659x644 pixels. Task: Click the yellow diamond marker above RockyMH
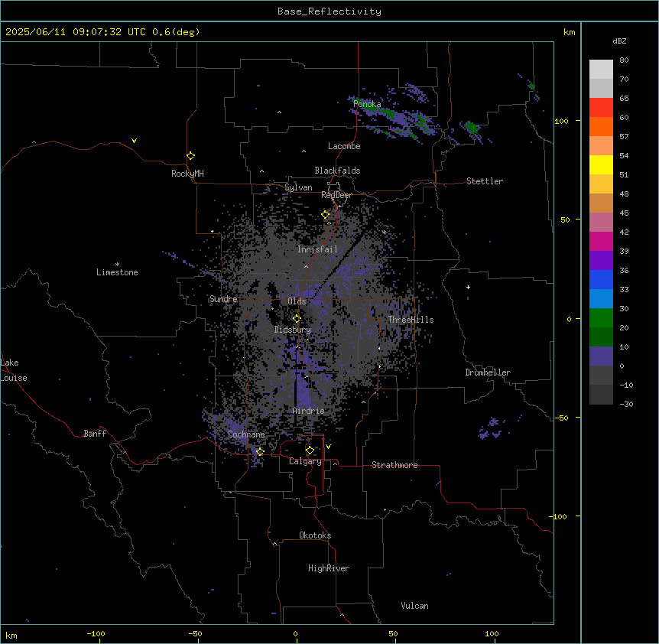(x=190, y=156)
